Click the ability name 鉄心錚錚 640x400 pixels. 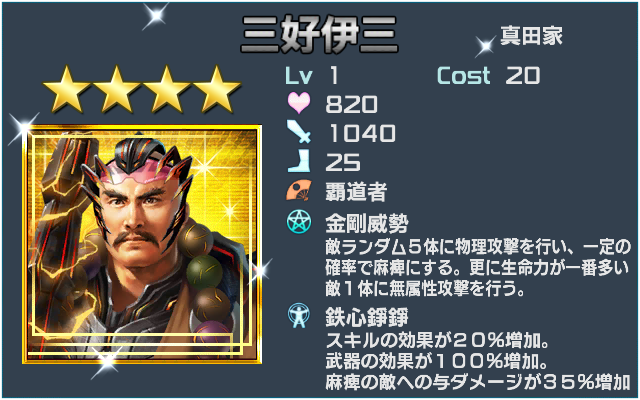(x=367, y=317)
